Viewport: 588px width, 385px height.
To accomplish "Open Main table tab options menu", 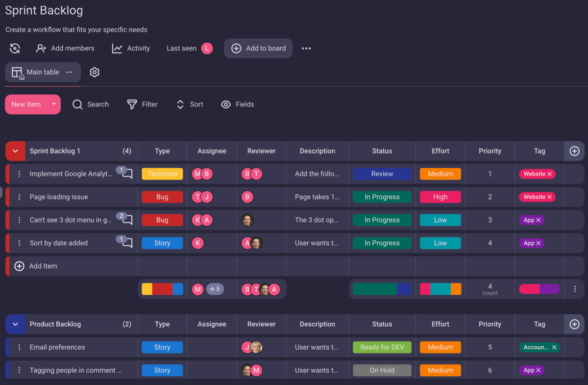I will [69, 72].
